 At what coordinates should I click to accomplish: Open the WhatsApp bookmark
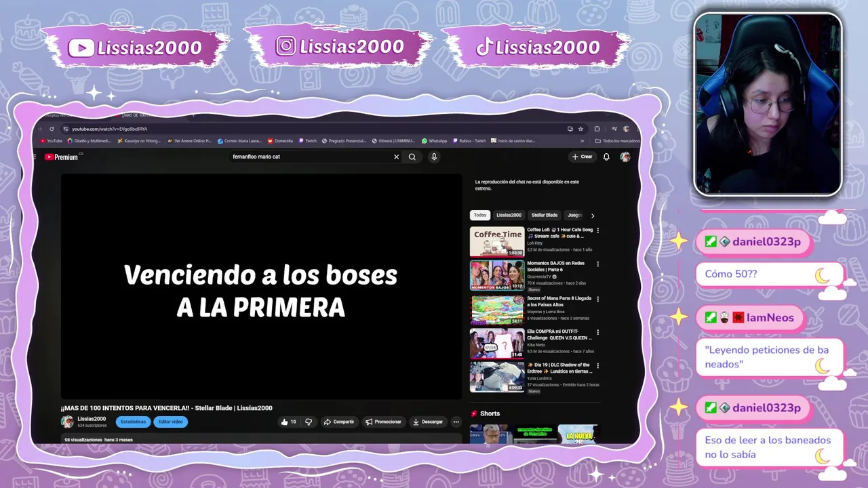pos(434,141)
